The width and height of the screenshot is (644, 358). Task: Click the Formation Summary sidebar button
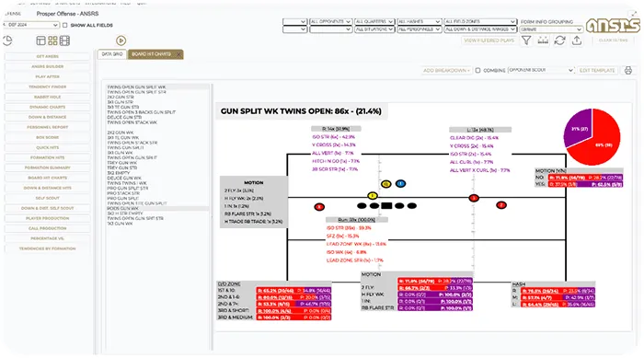[x=47, y=167]
